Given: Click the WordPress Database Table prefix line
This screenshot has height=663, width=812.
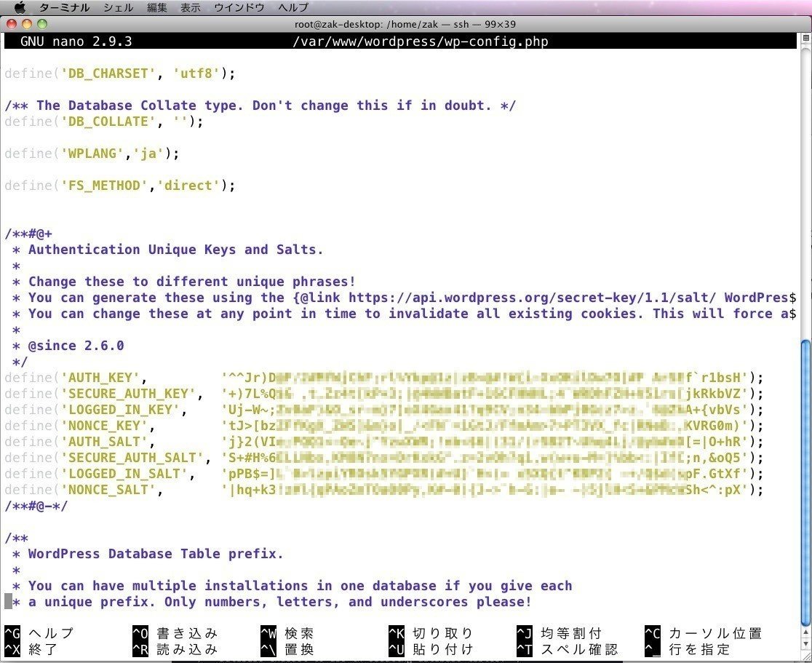Looking at the screenshot, I should 148,555.
